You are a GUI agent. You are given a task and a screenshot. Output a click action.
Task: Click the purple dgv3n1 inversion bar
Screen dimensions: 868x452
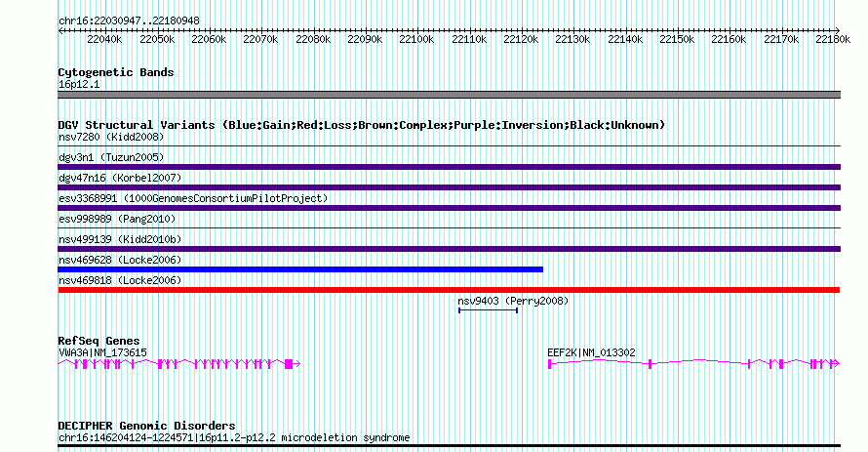point(449,167)
